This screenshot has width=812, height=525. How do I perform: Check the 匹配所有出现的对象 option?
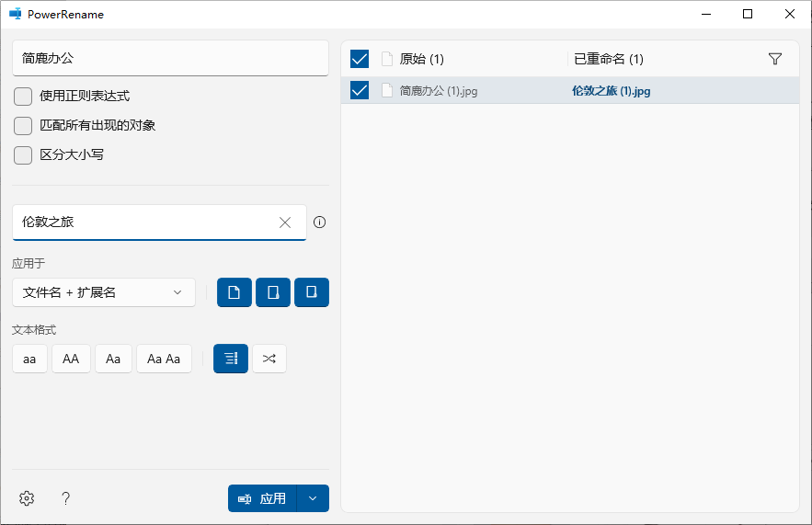pyautogui.click(x=23, y=126)
